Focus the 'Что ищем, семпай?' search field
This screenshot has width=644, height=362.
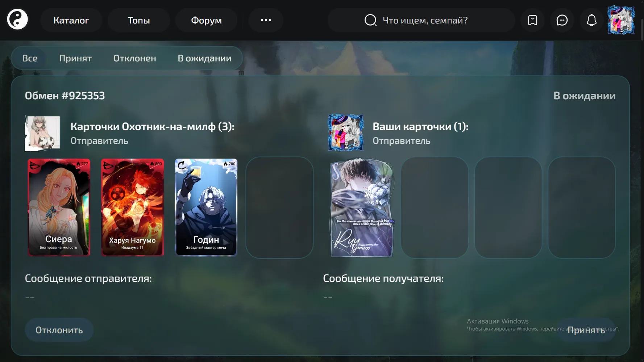421,20
